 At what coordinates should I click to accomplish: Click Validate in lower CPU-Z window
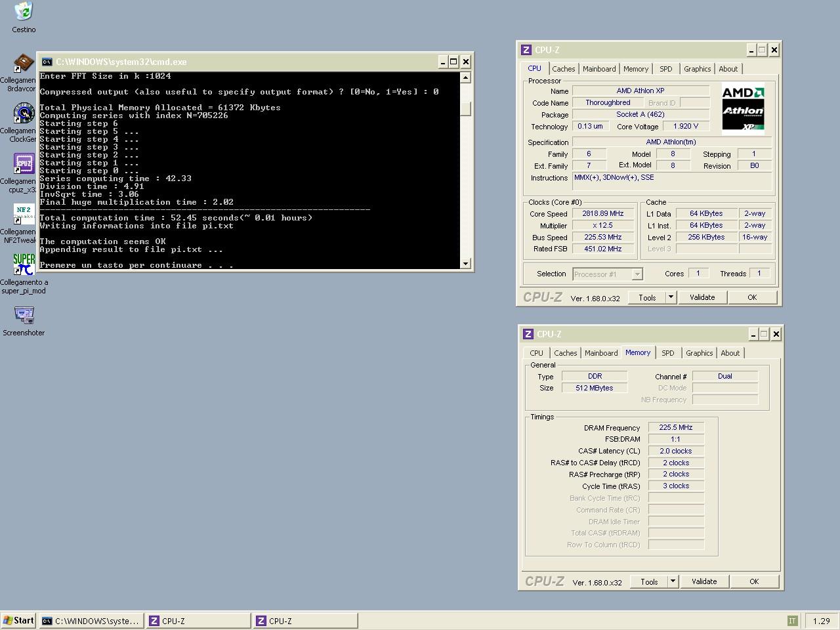[704, 581]
